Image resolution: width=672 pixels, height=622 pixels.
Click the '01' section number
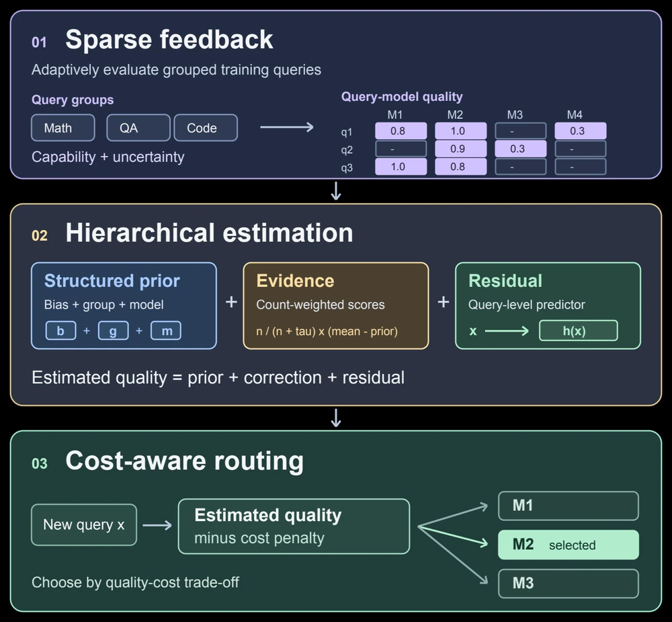point(39,42)
